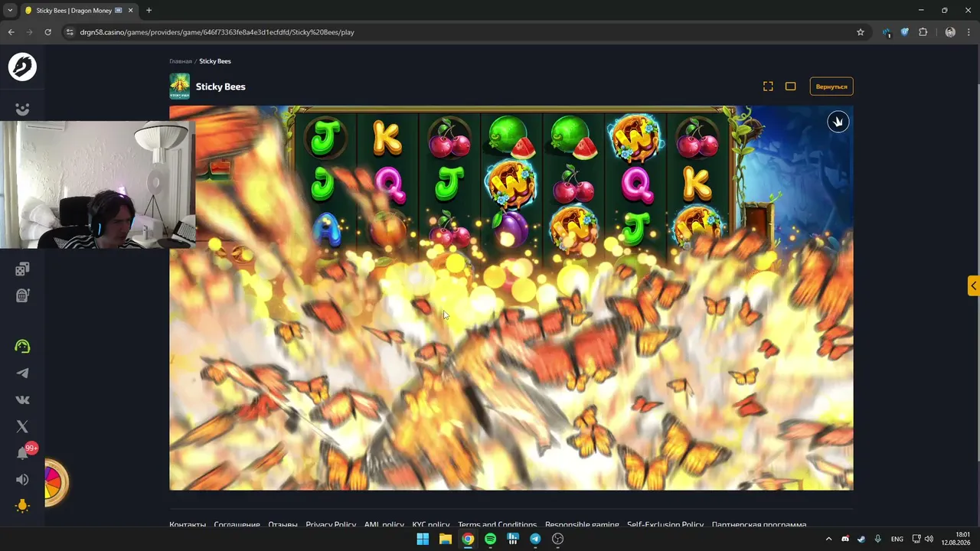Open File Explorer from the taskbar
The width and height of the screenshot is (980, 551).
point(445,539)
